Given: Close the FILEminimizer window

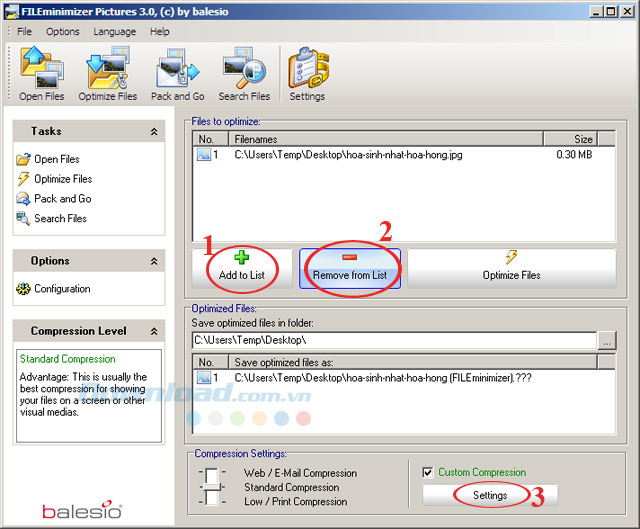Looking at the screenshot, I should coord(627,11).
